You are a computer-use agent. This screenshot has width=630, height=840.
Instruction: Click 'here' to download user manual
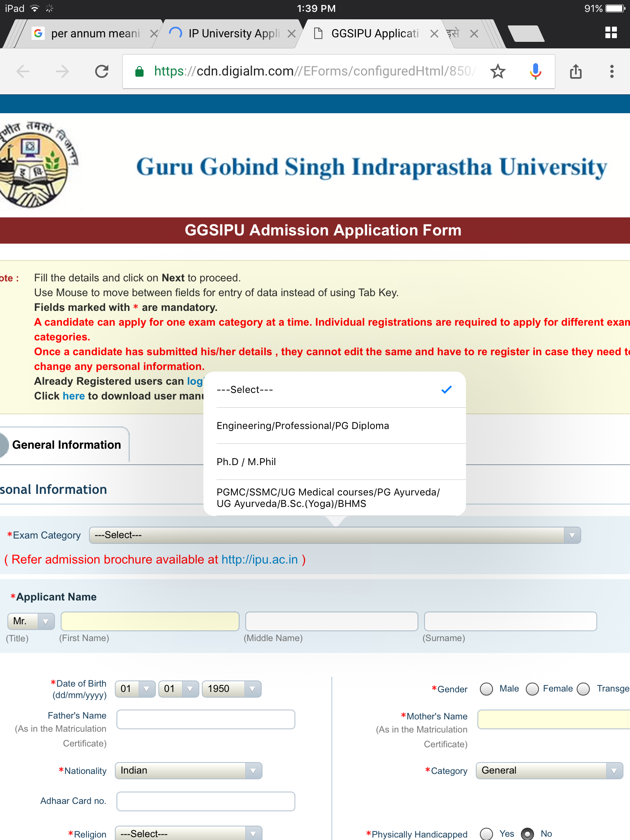tap(74, 396)
